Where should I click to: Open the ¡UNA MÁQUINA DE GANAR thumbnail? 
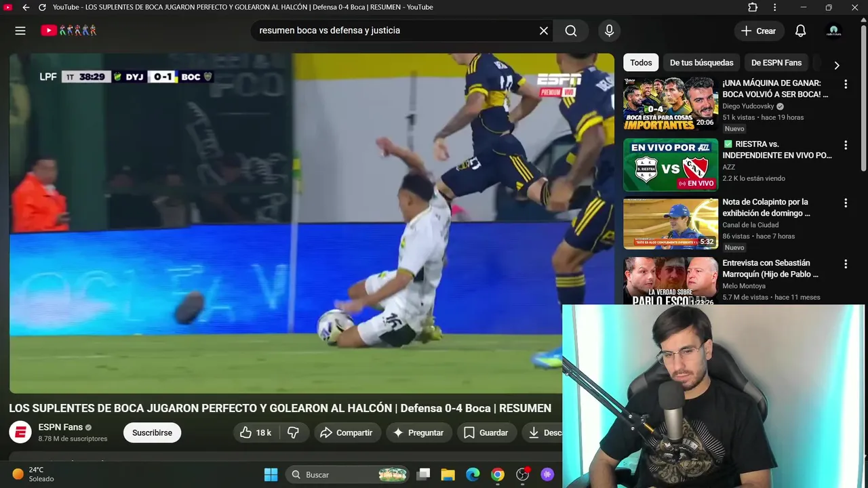(671, 104)
